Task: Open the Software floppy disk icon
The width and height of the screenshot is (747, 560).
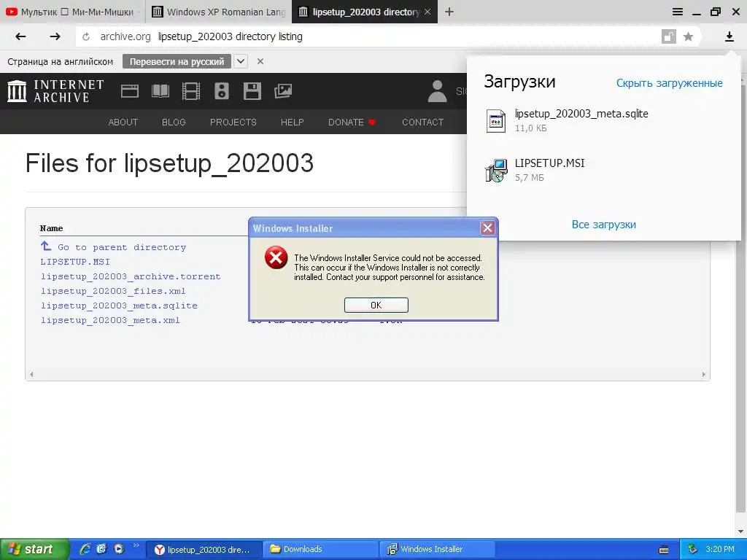Action: click(252, 91)
